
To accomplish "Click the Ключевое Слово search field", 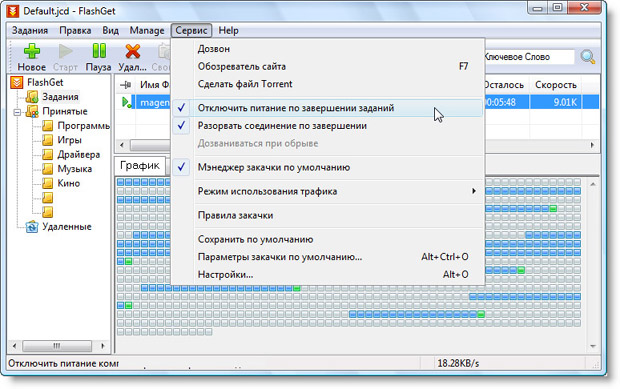I will click(529, 57).
